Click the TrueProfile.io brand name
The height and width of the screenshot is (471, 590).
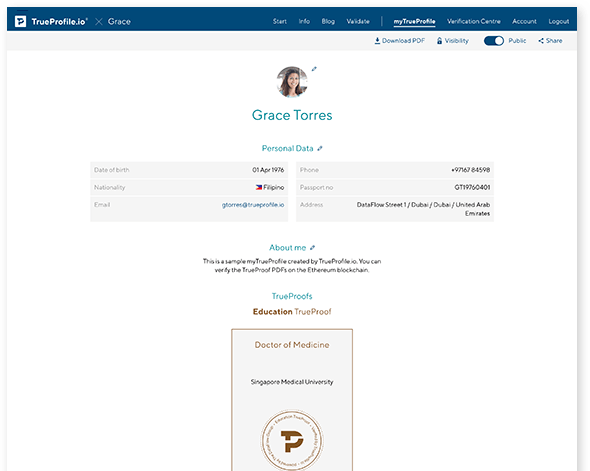[x=59, y=21]
